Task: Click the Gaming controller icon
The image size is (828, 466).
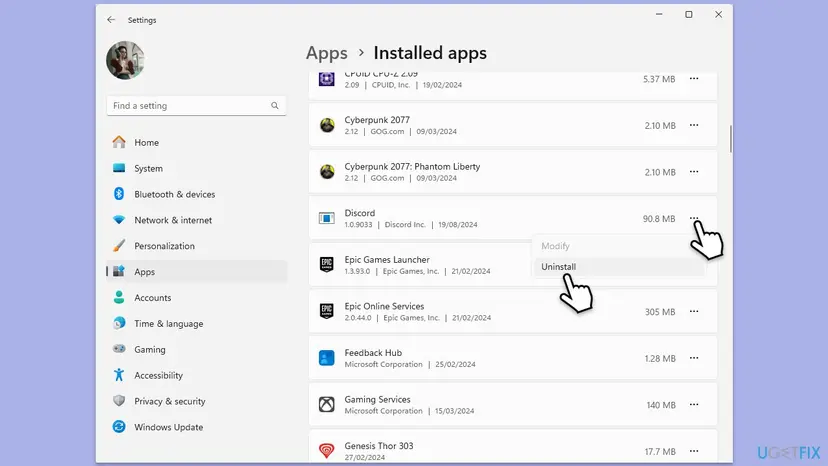Action: (119, 349)
